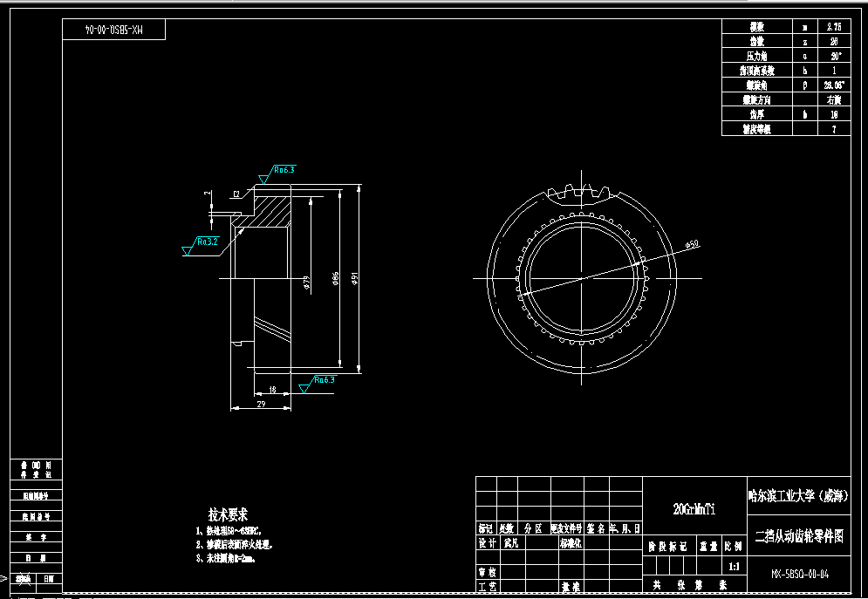Select the 齿厚 row label
This screenshot has height=599, width=868.
click(x=756, y=114)
